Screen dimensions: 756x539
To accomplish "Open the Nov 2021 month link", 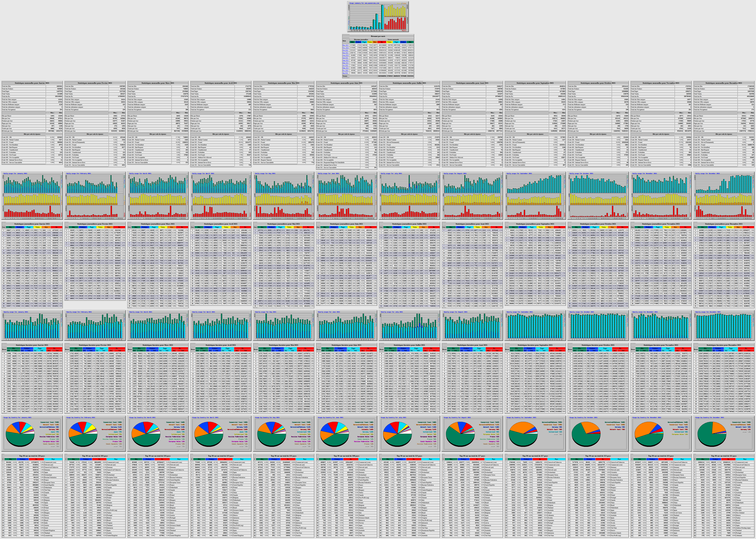I will [x=346, y=48].
